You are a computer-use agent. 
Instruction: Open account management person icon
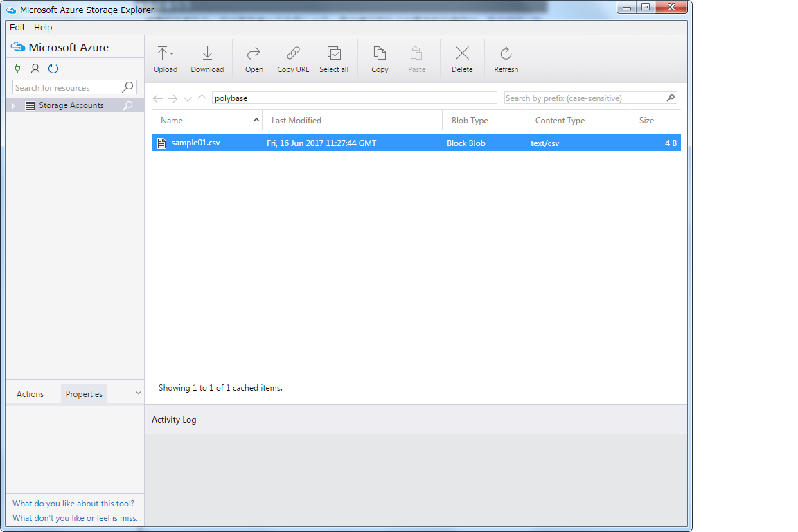(35, 69)
